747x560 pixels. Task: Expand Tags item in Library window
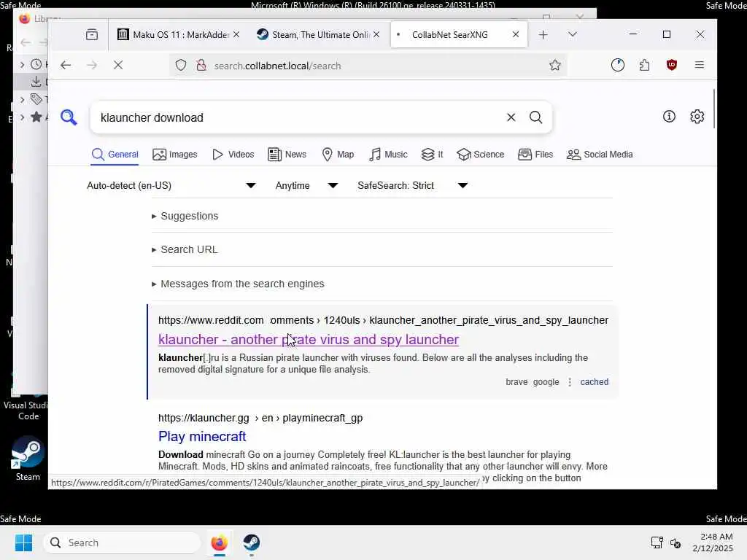click(x=22, y=99)
